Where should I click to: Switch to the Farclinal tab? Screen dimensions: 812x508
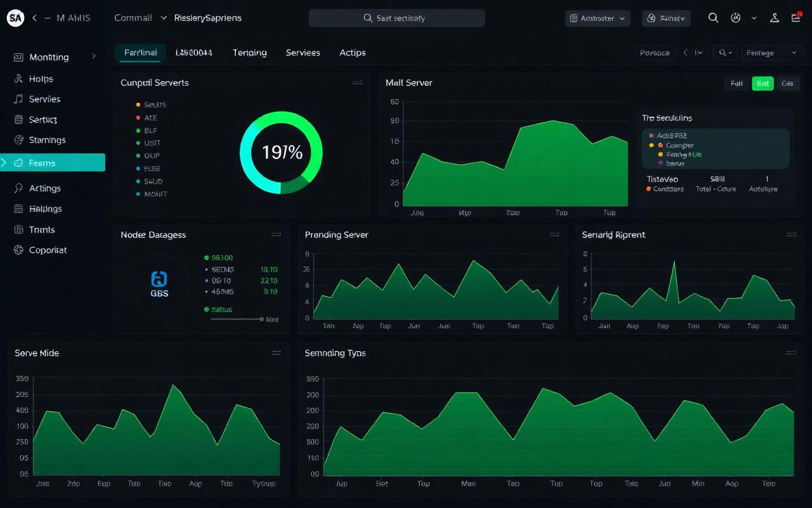140,53
